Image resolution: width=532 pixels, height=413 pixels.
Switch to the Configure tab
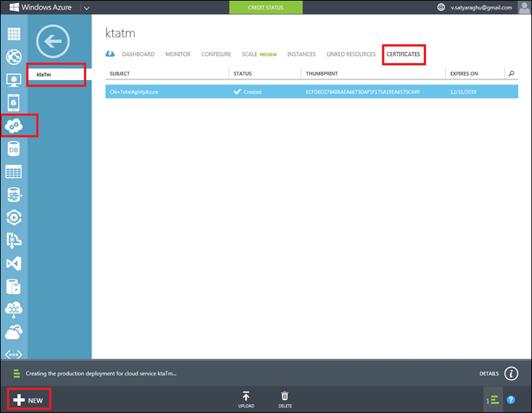click(216, 54)
